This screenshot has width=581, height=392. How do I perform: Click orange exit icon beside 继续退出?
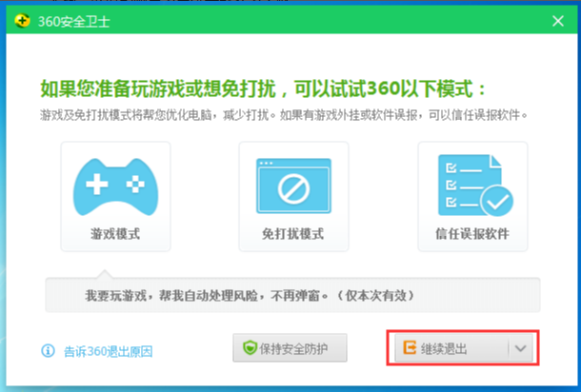410,348
